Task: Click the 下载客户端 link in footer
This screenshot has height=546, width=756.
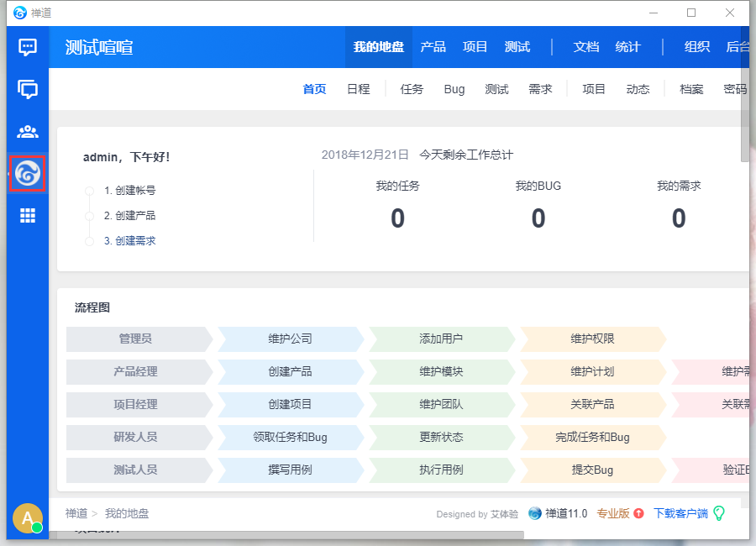Action: click(680, 513)
